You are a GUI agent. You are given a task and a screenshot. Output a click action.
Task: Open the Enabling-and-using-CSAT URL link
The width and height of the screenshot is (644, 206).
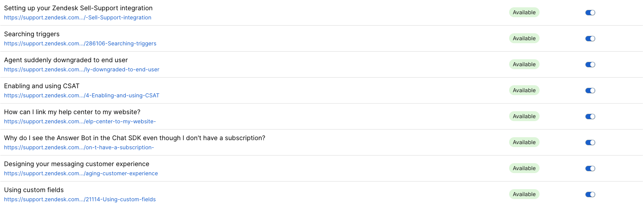coord(82,95)
